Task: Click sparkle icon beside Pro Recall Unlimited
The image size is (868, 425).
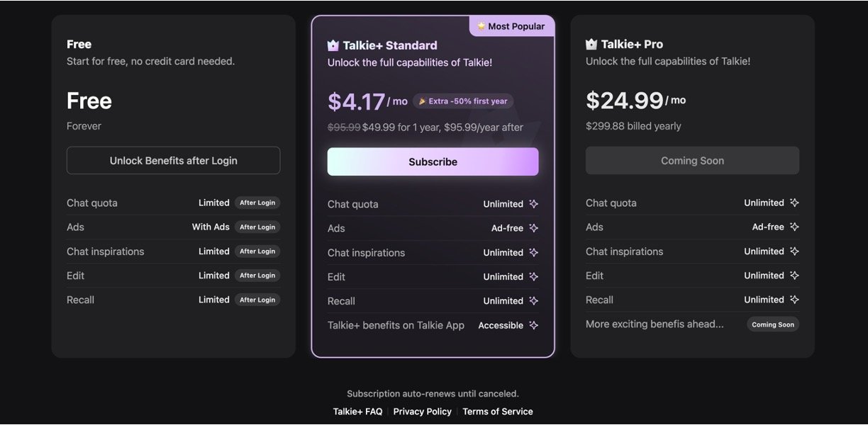Action: click(794, 300)
